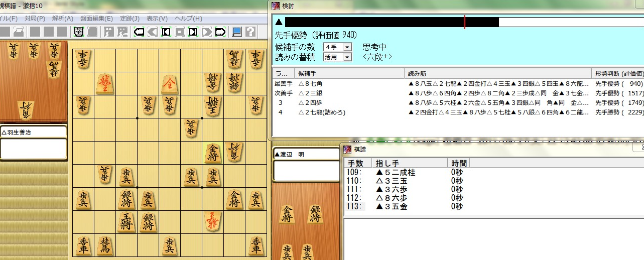The image size is (644, 260).
Task: Click the 手数 column header in 棋譜
Action: tap(358, 163)
